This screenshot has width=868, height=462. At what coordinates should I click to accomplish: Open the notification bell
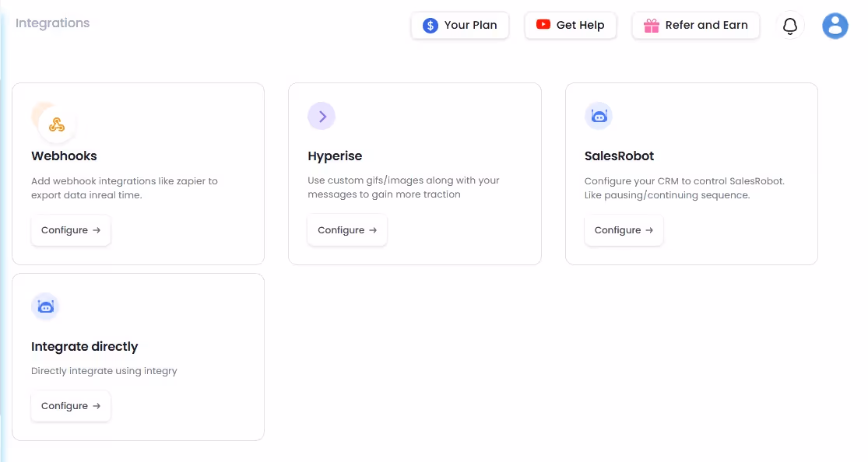pyautogui.click(x=789, y=26)
